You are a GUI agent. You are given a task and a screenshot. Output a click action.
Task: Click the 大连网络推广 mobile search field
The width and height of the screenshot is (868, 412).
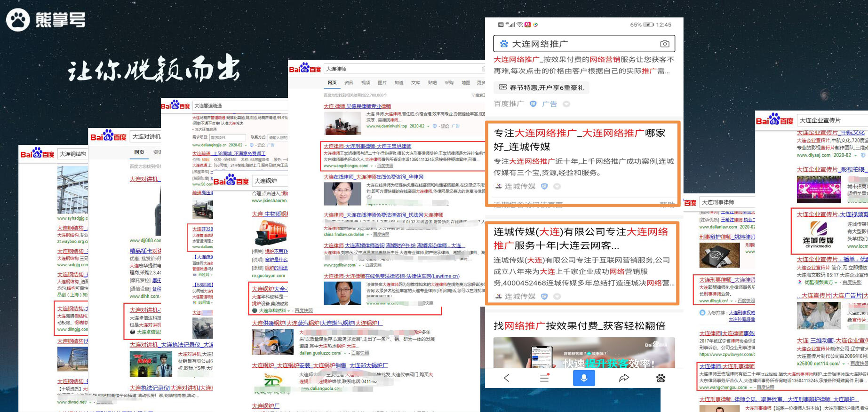579,44
